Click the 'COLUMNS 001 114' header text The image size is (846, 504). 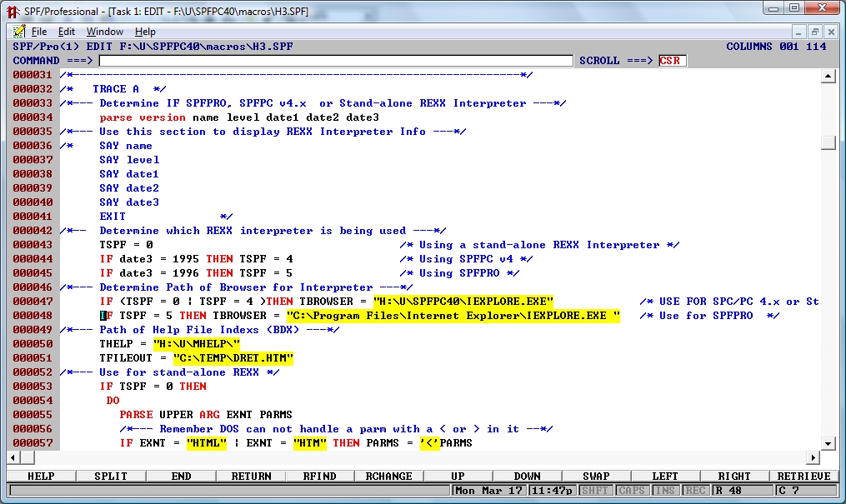[x=776, y=47]
